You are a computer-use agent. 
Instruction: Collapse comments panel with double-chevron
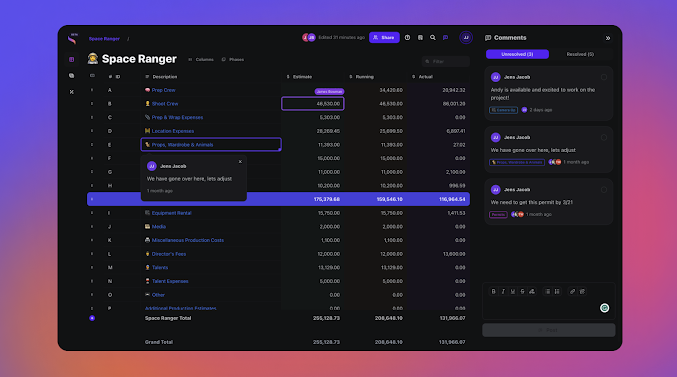(x=608, y=38)
